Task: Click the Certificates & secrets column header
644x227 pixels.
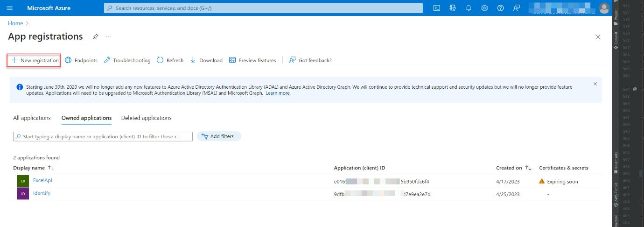Action: pos(564,168)
